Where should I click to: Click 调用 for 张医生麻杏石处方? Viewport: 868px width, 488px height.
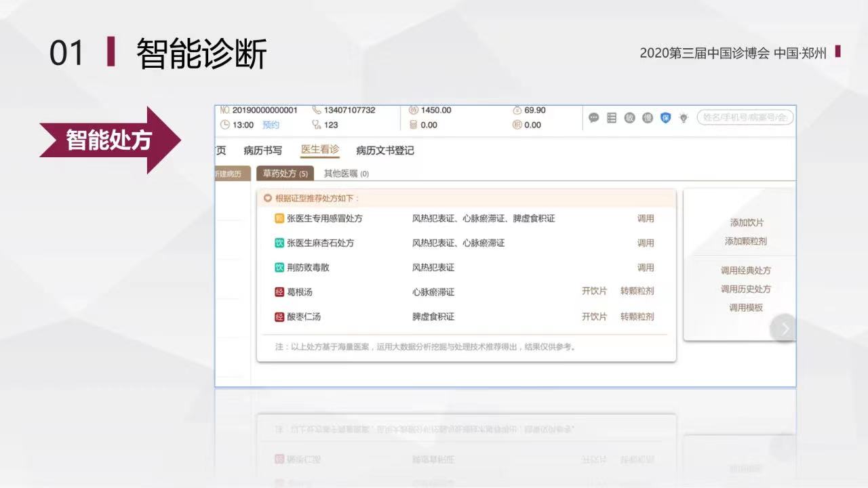(x=645, y=243)
